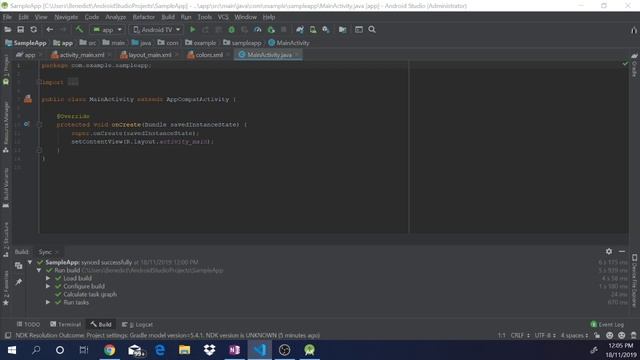
Task: Click the Synchronize refresh icon in the toolbar
Action: pyautogui.click(x=33, y=29)
